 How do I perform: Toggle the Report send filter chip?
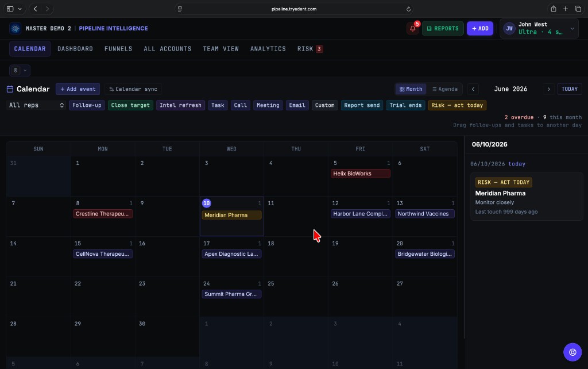click(362, 105)
